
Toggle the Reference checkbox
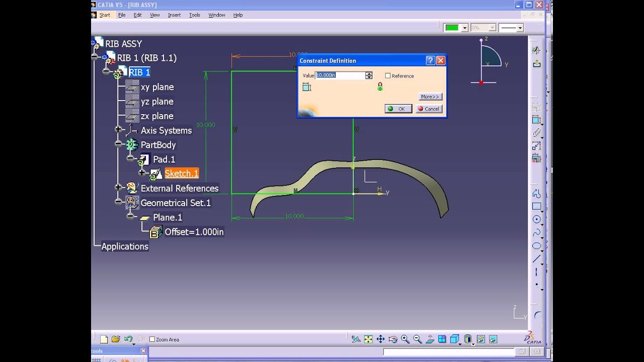coord(388,76)
